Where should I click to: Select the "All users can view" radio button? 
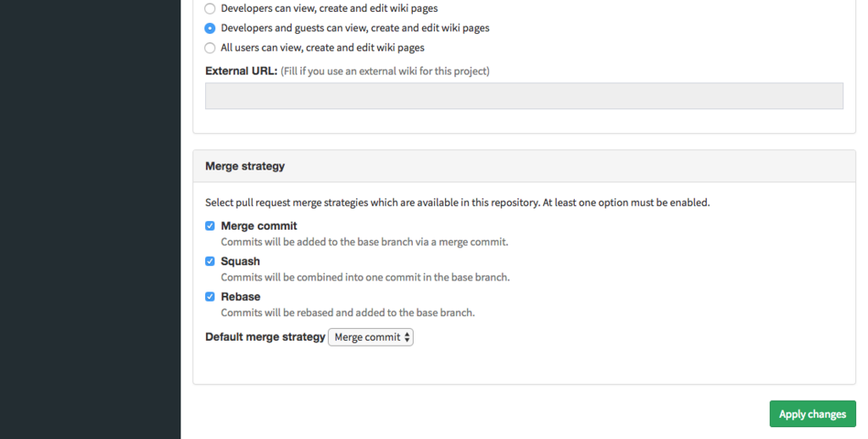[x=210, y=48]
